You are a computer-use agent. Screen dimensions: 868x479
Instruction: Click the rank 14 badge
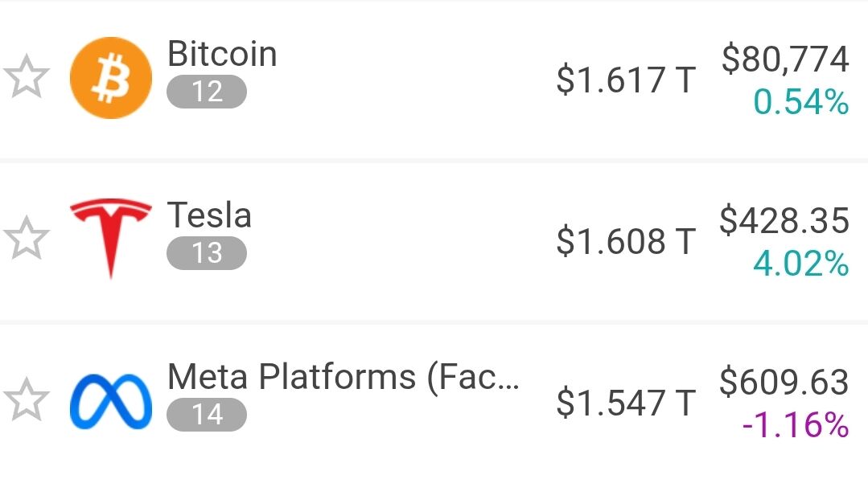[x=207, y=414]
